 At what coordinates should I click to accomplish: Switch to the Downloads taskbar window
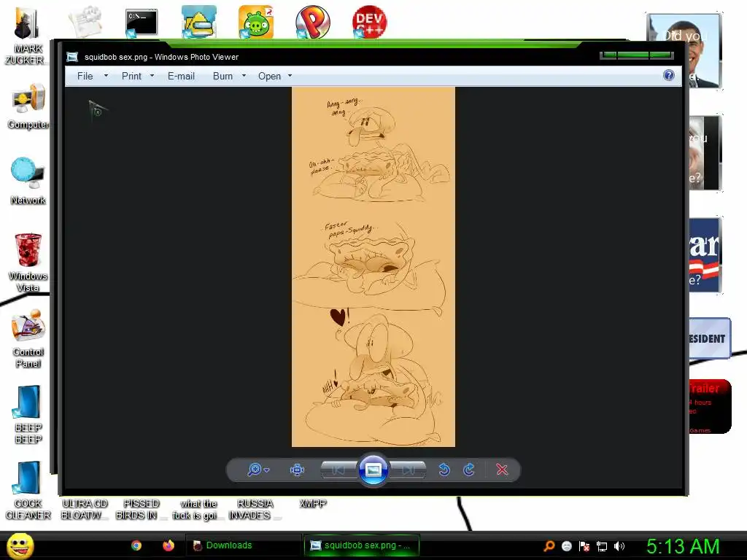[x=243, y=545]
